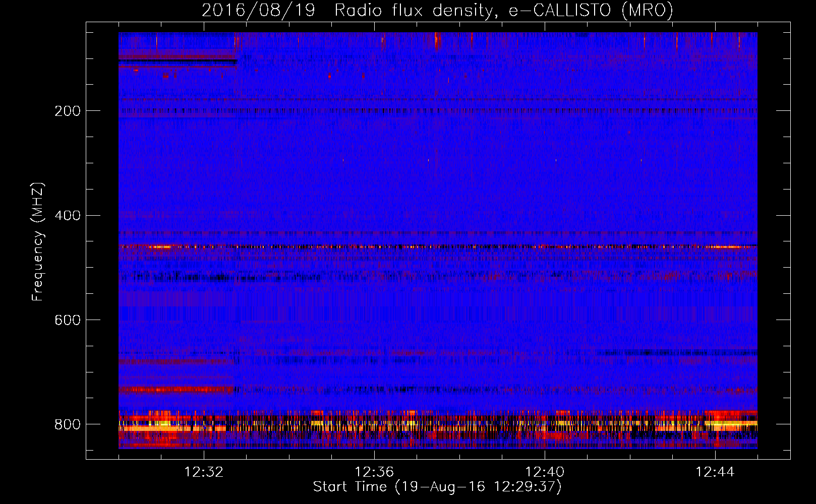Viewport: 816px width, 504px height.
Task: Click the 12:32 time tick label
Action: pyautogui.click(x=204, y=472)
